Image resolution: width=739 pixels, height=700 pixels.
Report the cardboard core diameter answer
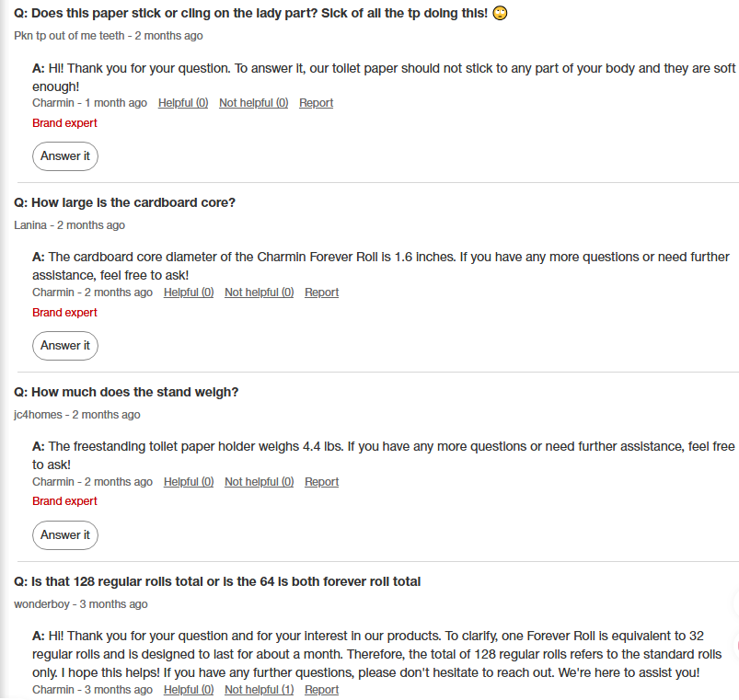tap(321, 293)
